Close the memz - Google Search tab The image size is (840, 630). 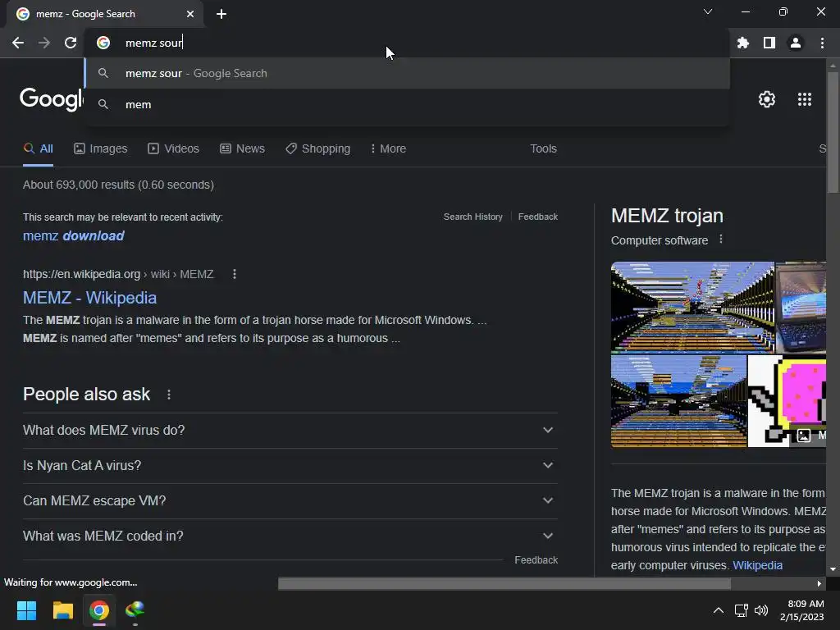(190, 14)
